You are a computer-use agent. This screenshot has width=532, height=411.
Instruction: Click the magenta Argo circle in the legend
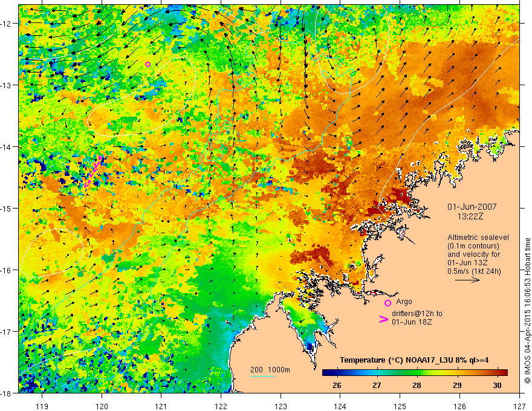pyautogui.click(x=388, y=303)
